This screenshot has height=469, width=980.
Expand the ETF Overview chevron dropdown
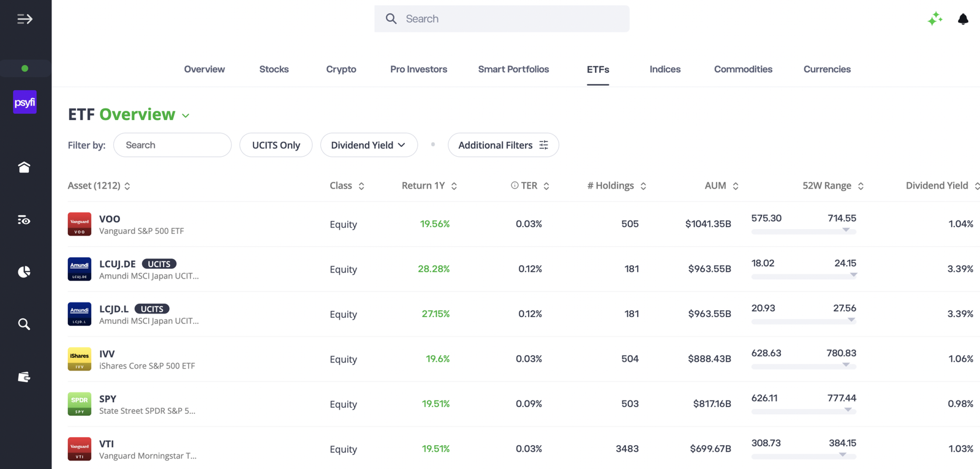186,116
